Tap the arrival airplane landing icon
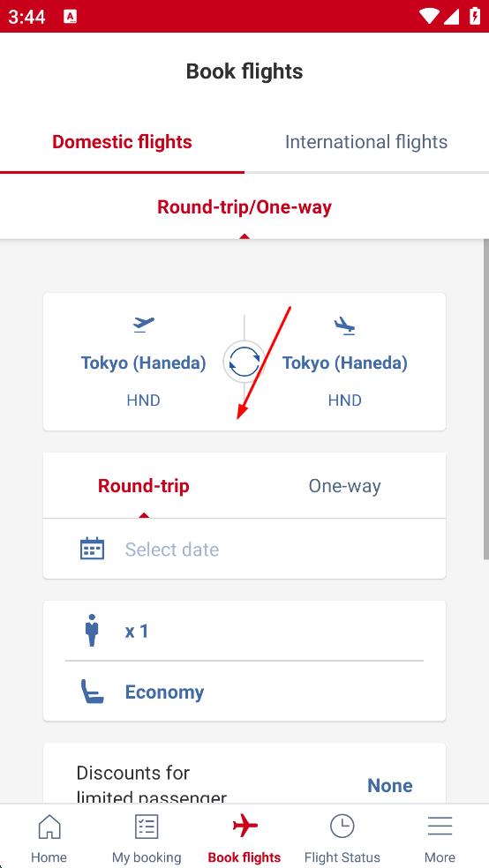 344,326
